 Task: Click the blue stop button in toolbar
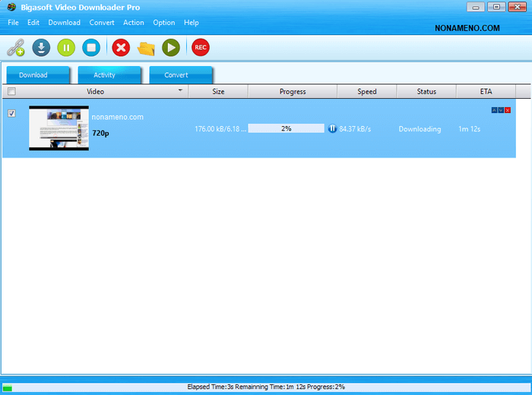(91, 48)
